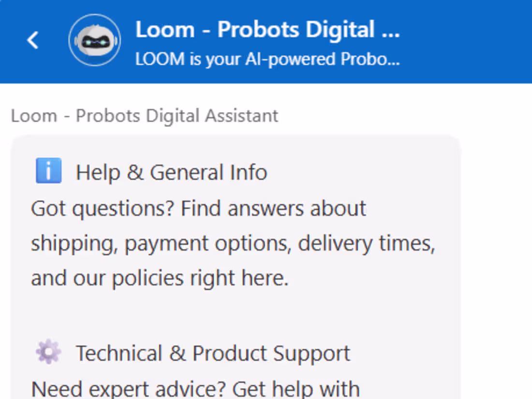The height and width of the screenshot is (399, 532).
Task: Open the Technical & Product Support option
Action: coord(213,353)
